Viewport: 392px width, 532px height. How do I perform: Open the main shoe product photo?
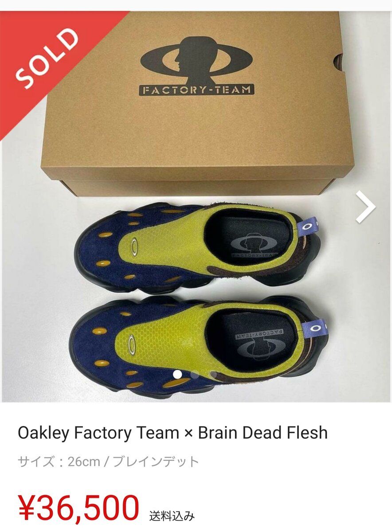point(196,207)
